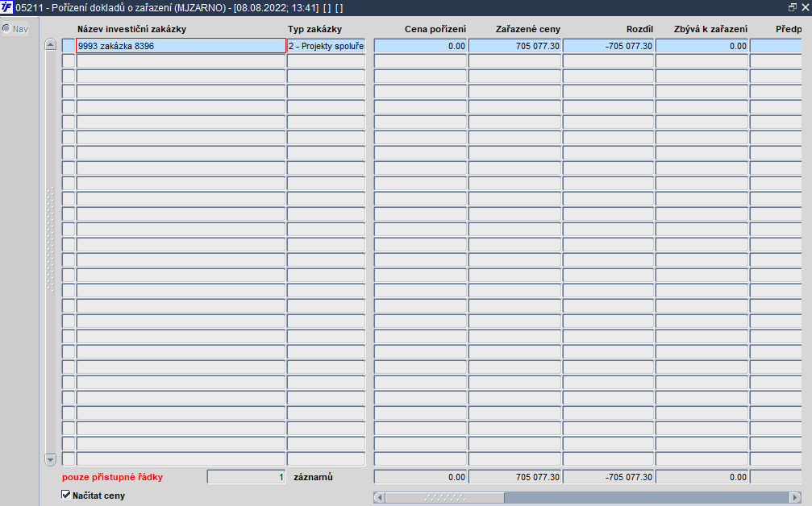This screenshot has width=812, height=506.
Task: Click the total Zařazené ceny sum field
Action: point(514,476)
